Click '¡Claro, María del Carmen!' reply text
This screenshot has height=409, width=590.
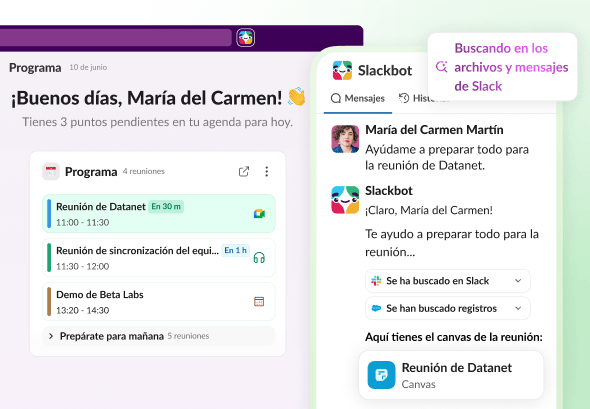[429, 210]
